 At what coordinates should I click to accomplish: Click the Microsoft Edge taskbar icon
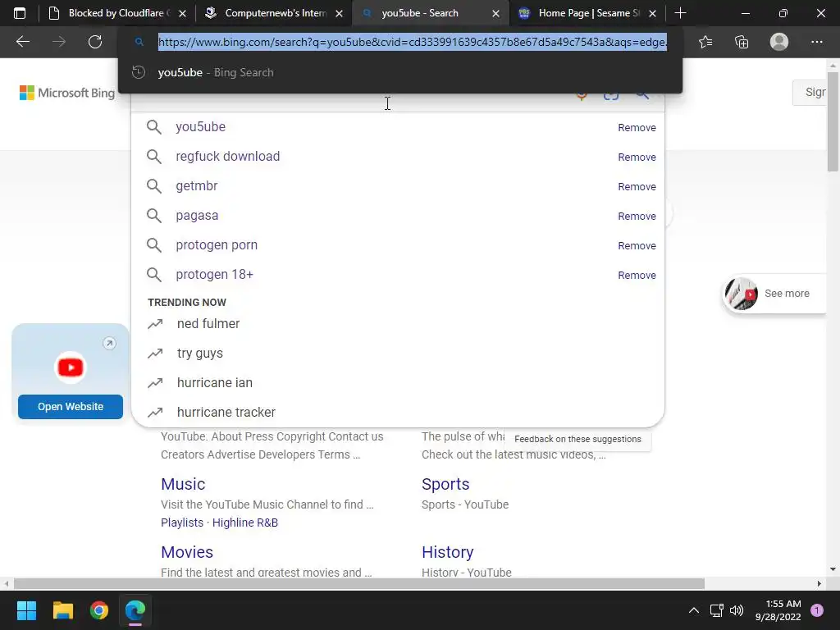click(135, 610)
